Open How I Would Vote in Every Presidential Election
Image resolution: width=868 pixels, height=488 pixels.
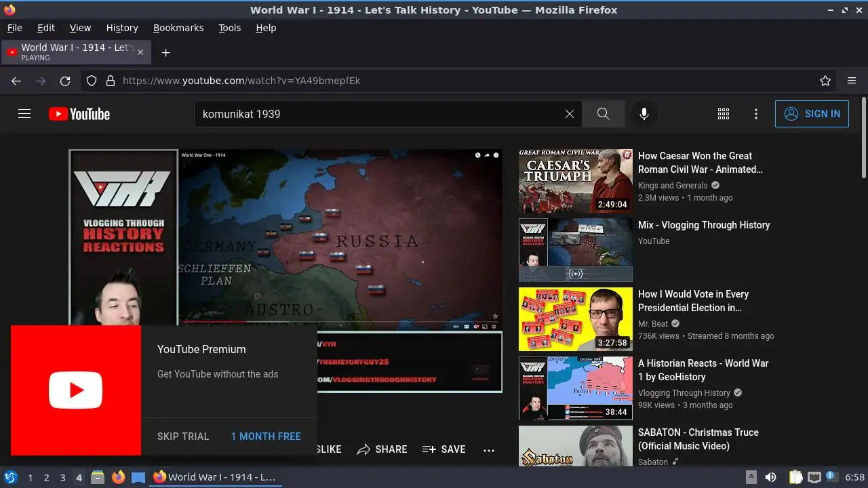(x=693, y=301)
